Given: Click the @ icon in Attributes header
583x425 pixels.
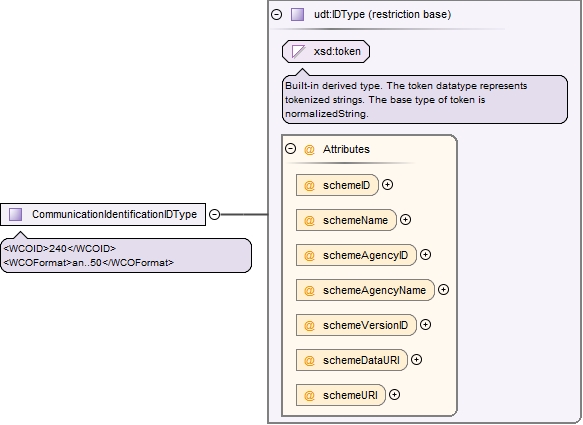Looking at the screenshot, I should coord(309,149).
